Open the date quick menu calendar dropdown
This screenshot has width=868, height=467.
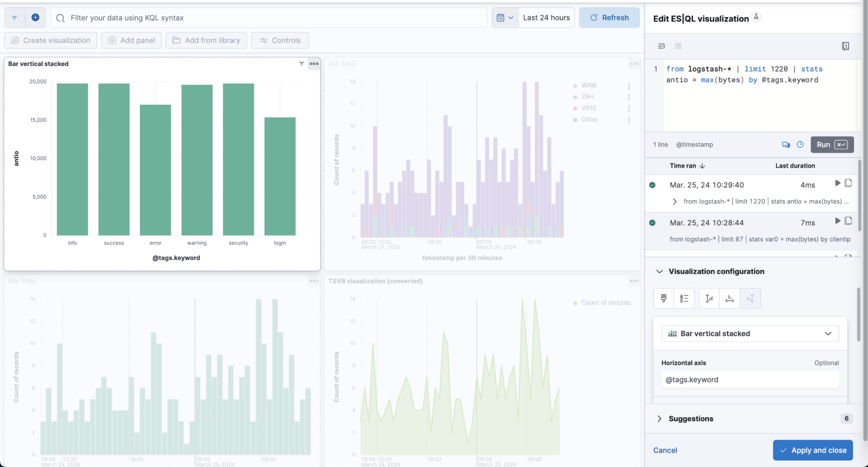505,18
